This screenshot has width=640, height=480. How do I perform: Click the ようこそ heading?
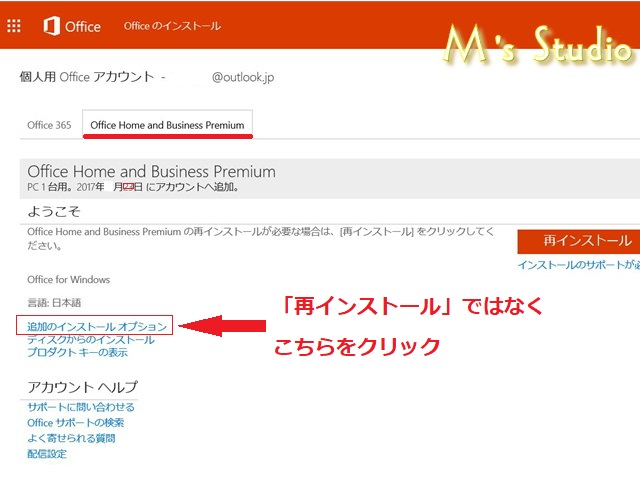coord(54,211)
